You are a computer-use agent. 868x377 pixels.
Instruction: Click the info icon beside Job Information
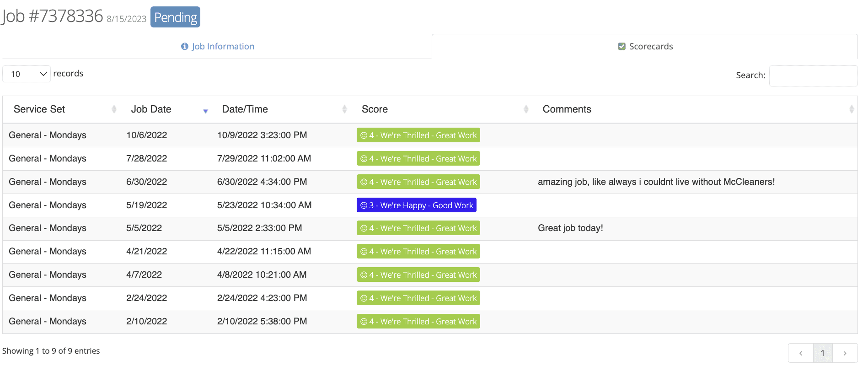click(184, 47)
